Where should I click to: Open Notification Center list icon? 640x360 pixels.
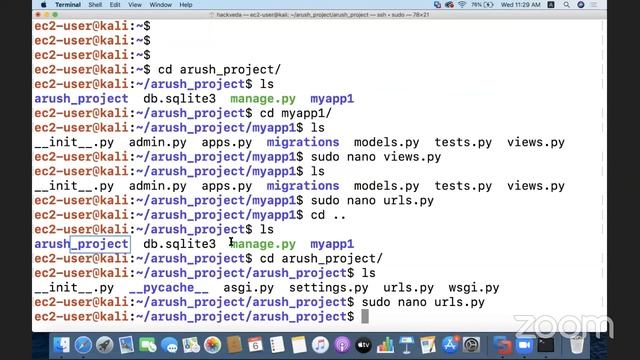click(594, 4)
